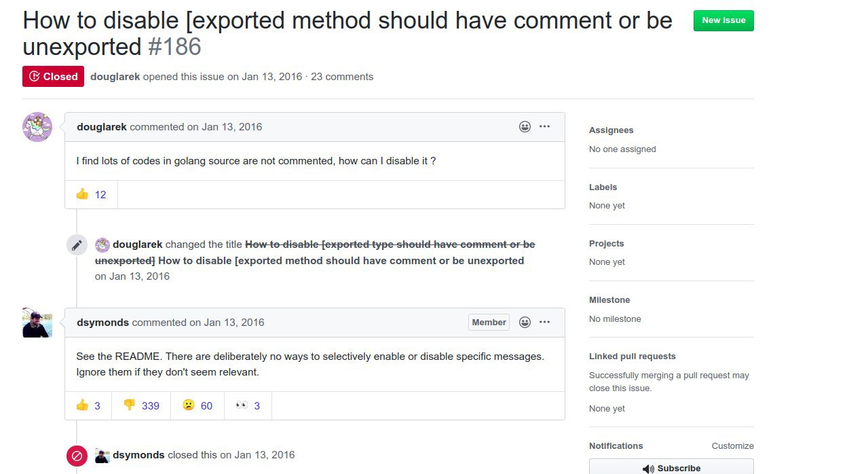The image size is (868, 474).
Task: Click the pencil title-change event icon
Action: (x=77, y=245)
